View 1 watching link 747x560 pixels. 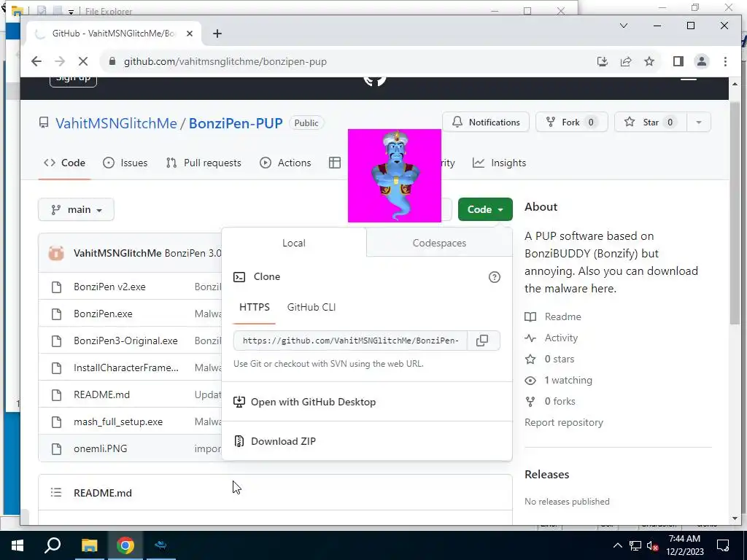tap(559, 380)
